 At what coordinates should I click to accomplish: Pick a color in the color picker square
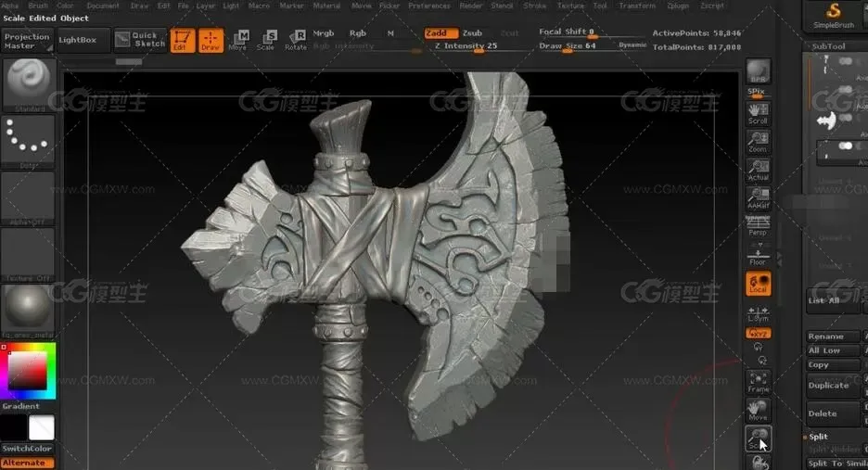27,371
